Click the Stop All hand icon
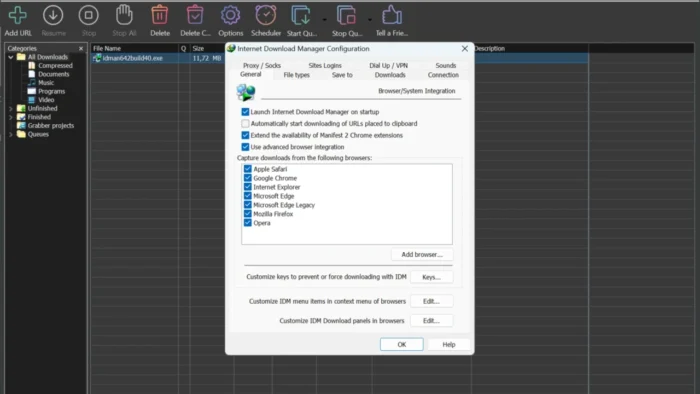The width and height of the screenshot is (700, 394). (124, 15)
